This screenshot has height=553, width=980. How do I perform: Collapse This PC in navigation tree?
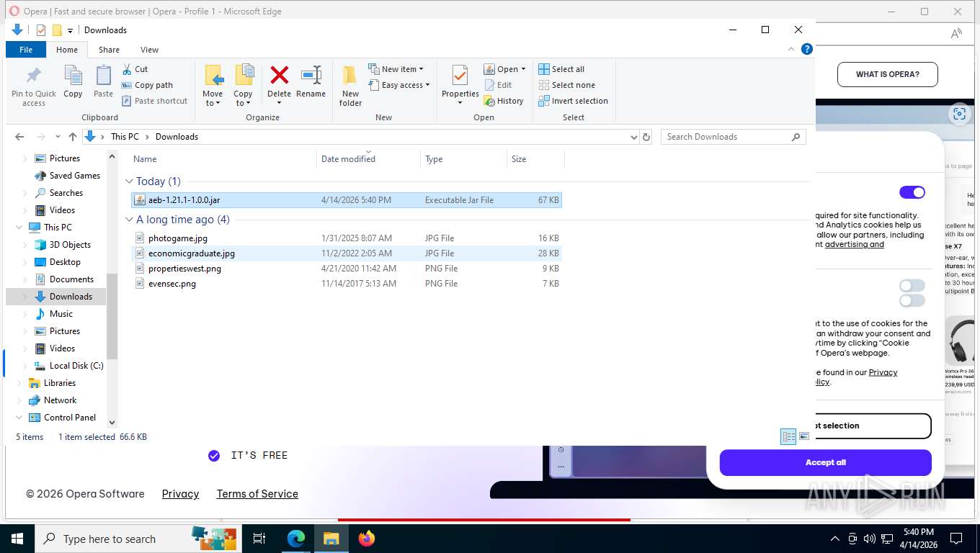[x=19, y=228]
